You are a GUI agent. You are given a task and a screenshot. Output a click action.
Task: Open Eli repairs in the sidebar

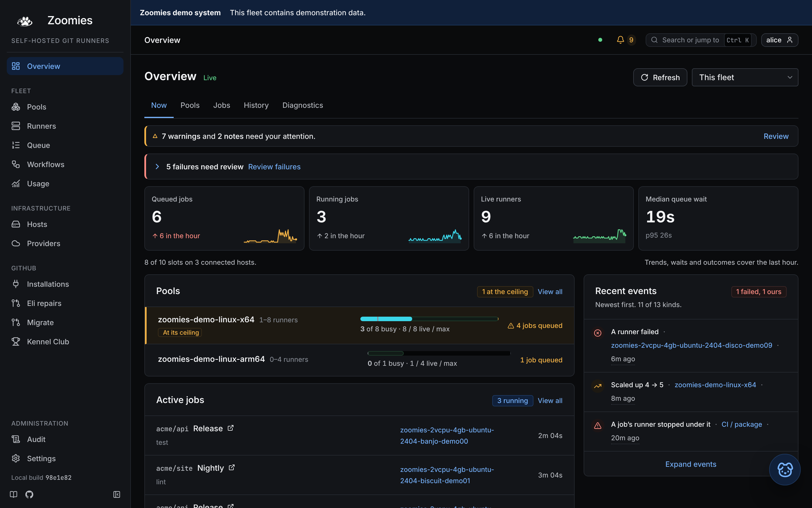(65, 303)
